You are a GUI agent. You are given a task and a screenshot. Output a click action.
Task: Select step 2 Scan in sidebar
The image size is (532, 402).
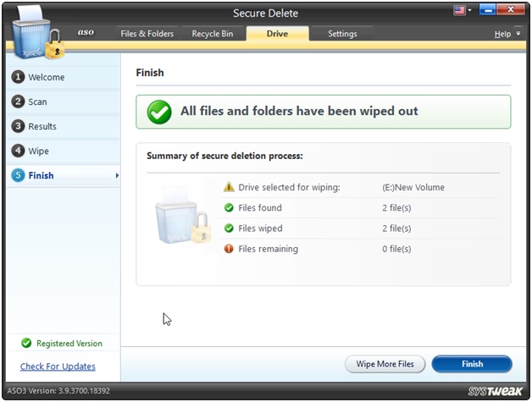[x=37, y=102]
